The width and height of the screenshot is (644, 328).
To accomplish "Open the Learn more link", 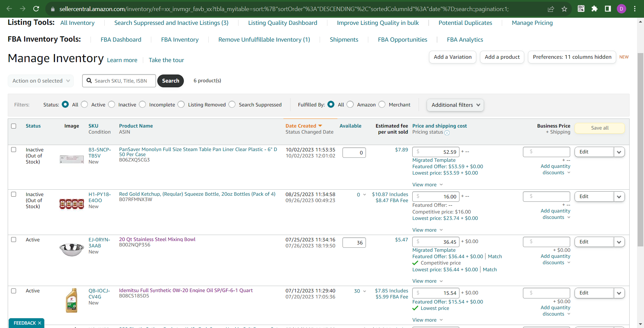I will point(122,60).
